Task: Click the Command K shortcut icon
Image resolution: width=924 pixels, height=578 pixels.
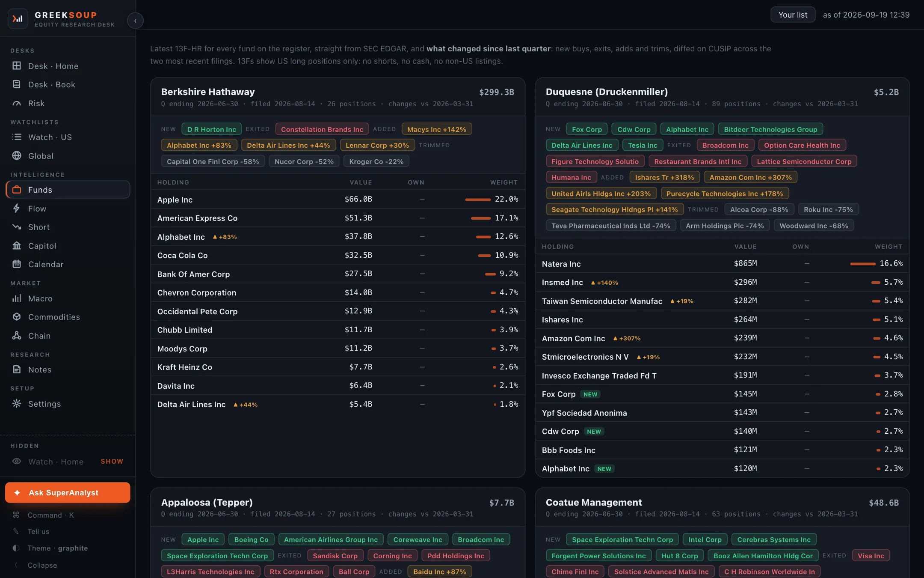Action: point(16,515)
